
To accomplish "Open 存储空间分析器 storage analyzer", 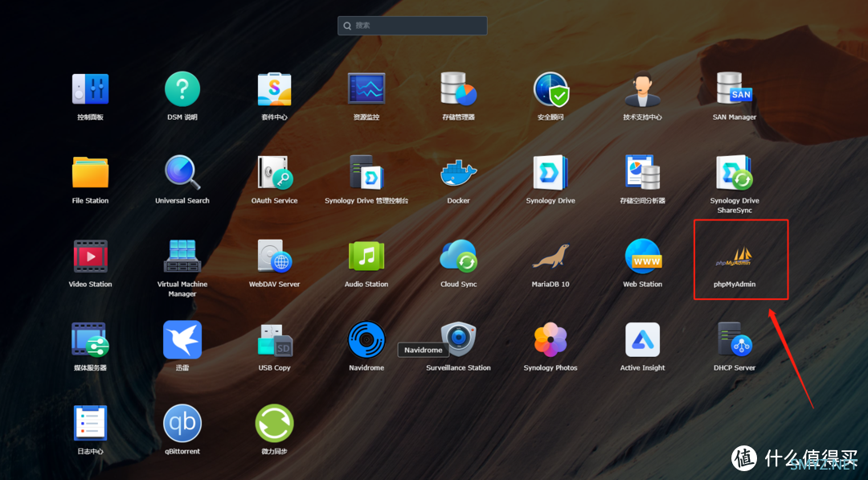I will [x=642, y=173].
